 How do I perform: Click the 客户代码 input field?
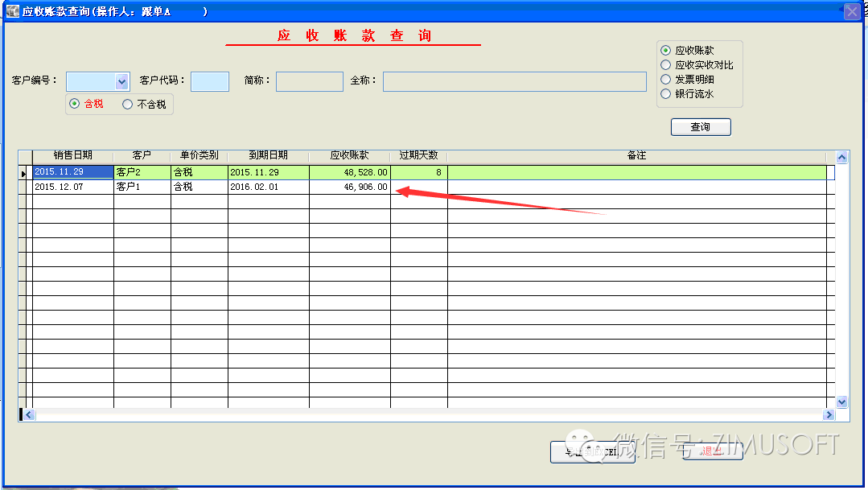pos(210,81)
